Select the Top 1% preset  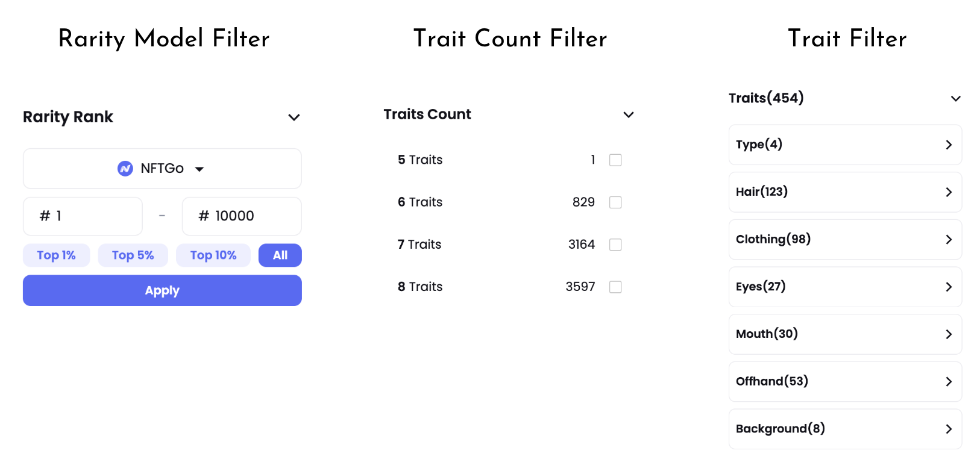coord(56,255)
